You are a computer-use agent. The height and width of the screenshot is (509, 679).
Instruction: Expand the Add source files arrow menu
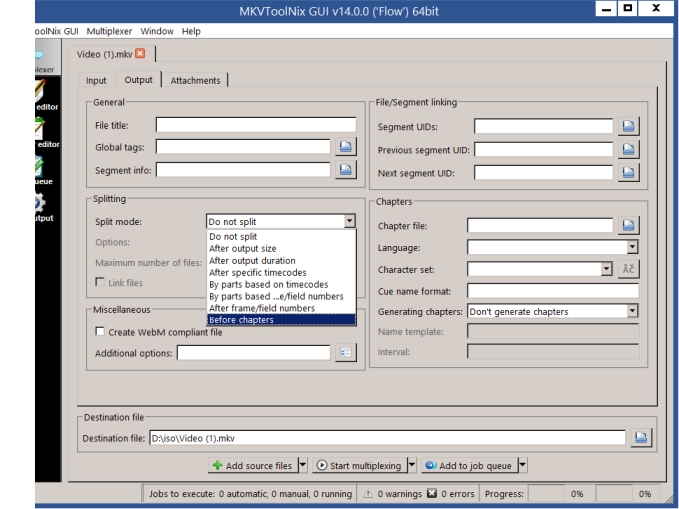[303, 465]
